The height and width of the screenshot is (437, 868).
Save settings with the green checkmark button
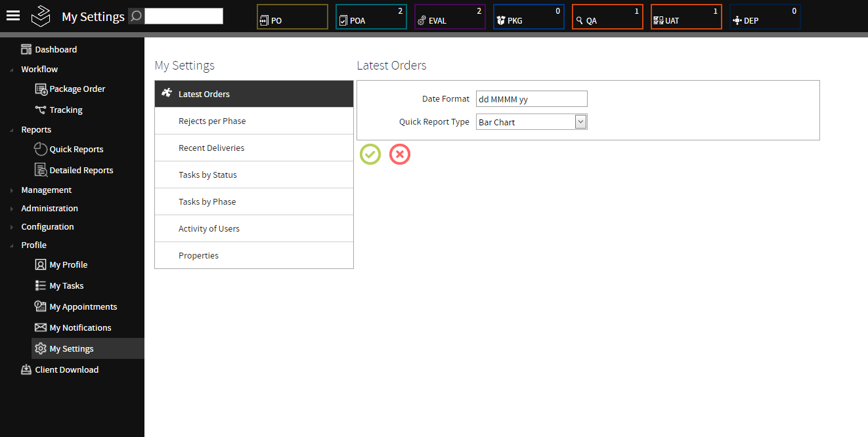370,154
